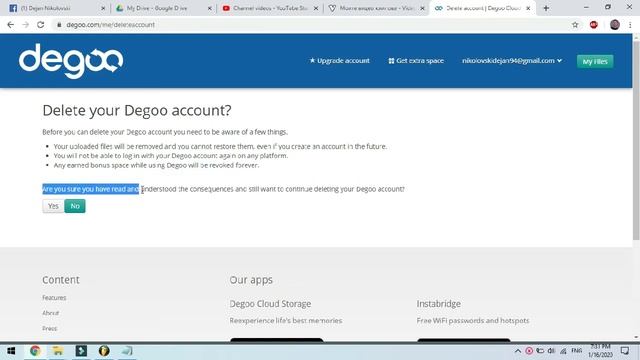Open the red adblock extension icon
Image resolution: width=640 pixels, height=360 pixels.
(593, 25)
